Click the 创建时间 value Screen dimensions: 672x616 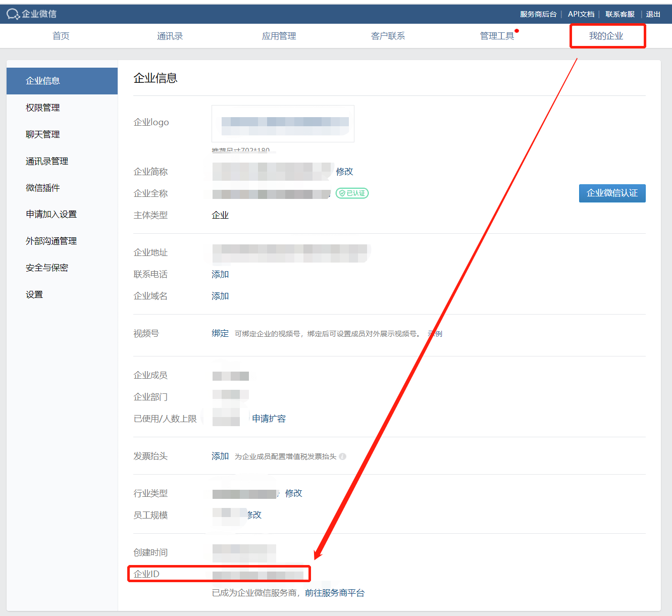(x=244, y=552)
